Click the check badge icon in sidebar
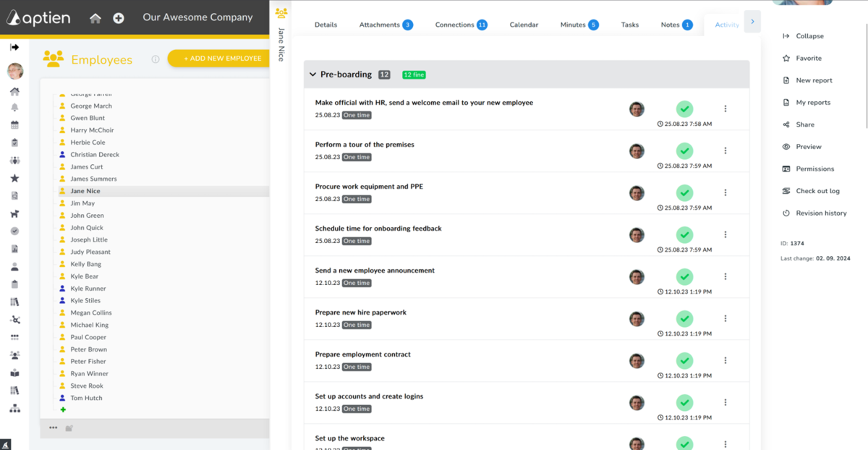The image size is (868, 450). [x=14, y=231]
